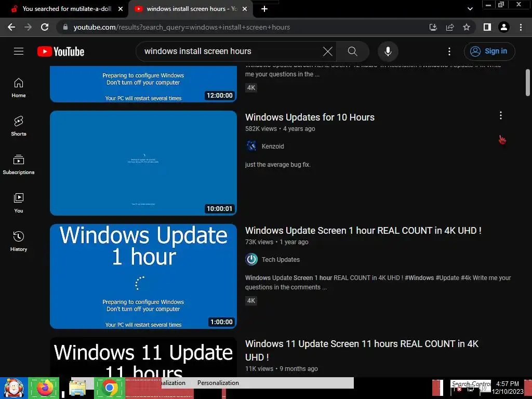Image resolution: width=532 pixels, height=399 pixels.
Task: Open Shorts in the sidebar
Action: click(19, 126)
